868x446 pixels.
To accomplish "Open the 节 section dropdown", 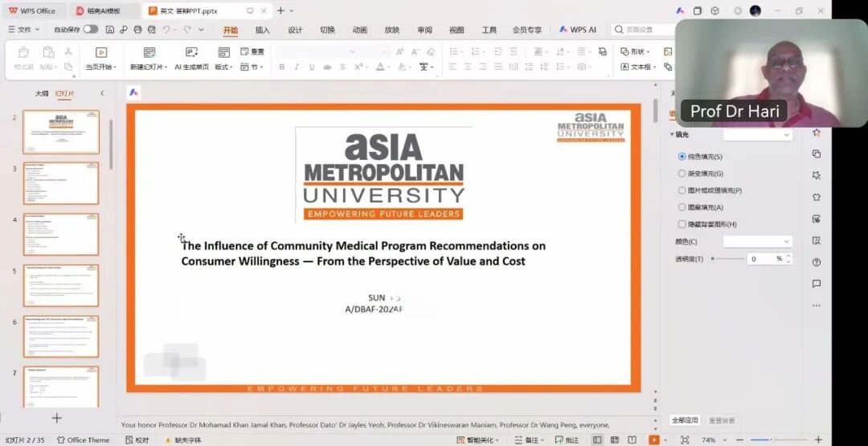I will tap(252, 67).
